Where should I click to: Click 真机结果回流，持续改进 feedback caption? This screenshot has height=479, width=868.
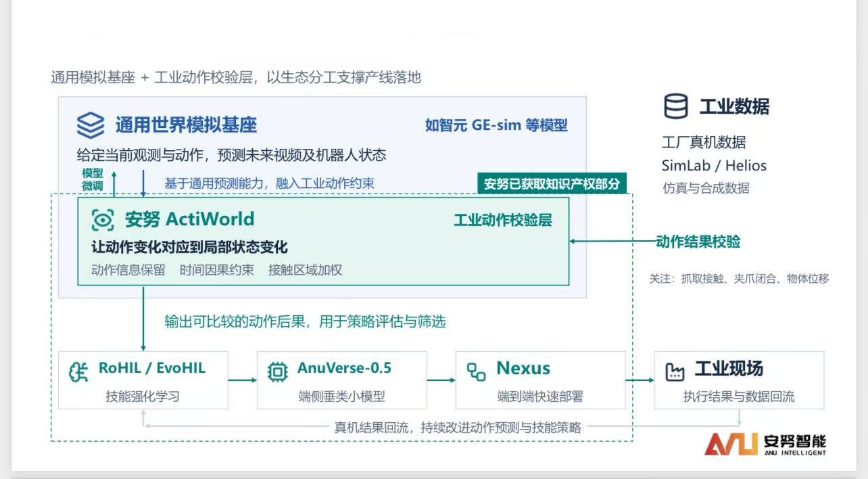click(458, 427)
